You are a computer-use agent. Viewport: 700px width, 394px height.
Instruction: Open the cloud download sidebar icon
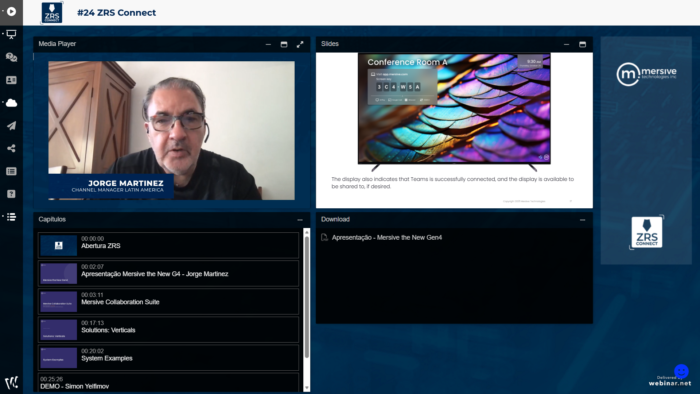pyautogui.click(x=12, y=103)
